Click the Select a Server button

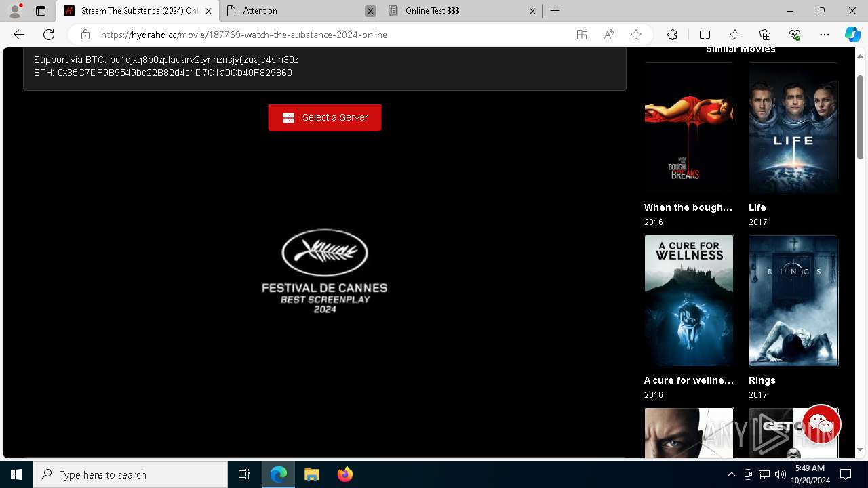[x=325, y=117]
